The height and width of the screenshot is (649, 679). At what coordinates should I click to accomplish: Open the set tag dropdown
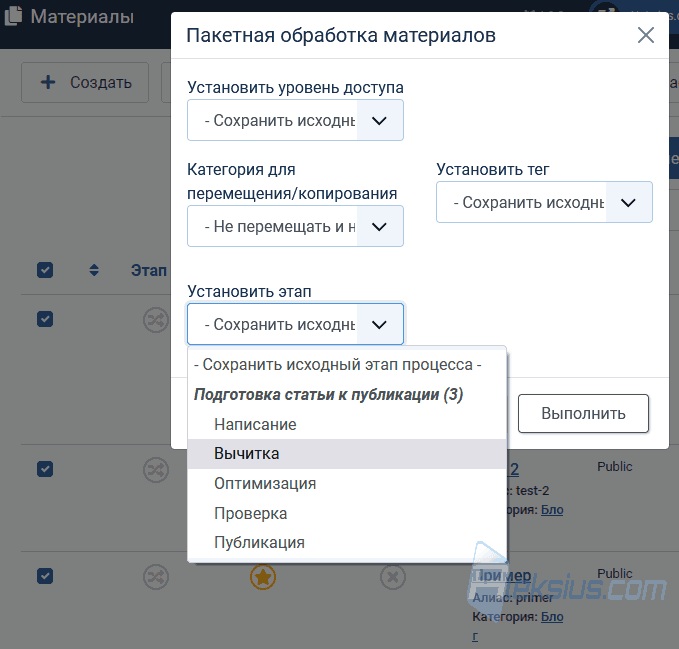544,202
